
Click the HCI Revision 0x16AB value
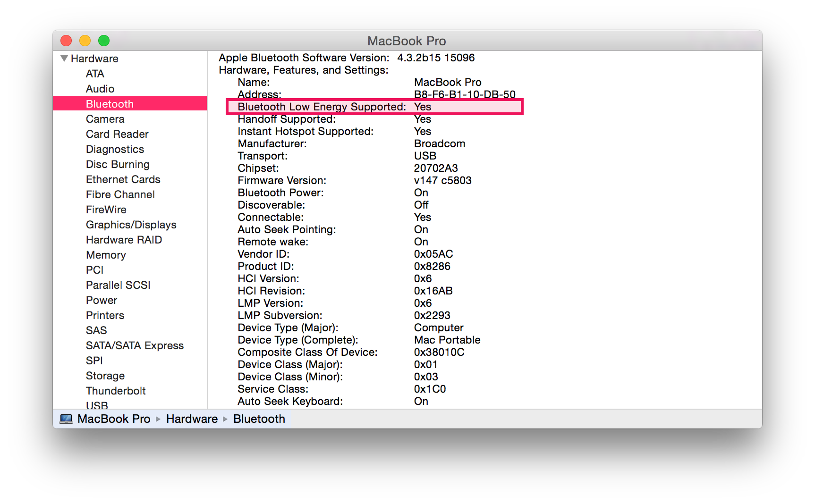(x=433, y=291)
